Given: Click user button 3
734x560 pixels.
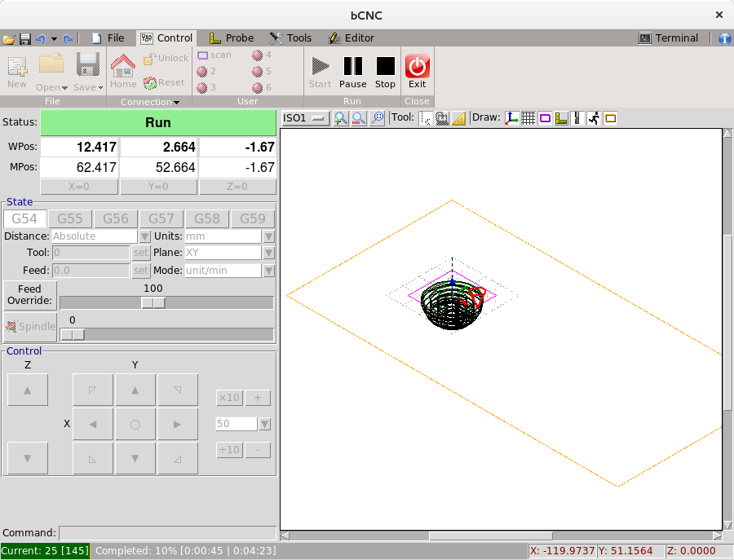Looking at the screenshot, I should [206, 87].
